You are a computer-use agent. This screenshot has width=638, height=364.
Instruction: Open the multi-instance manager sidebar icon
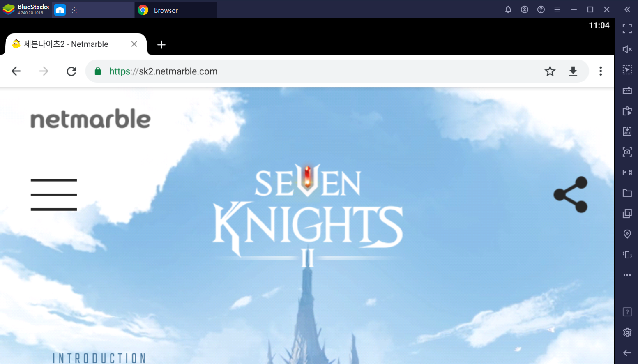point(627,214)
